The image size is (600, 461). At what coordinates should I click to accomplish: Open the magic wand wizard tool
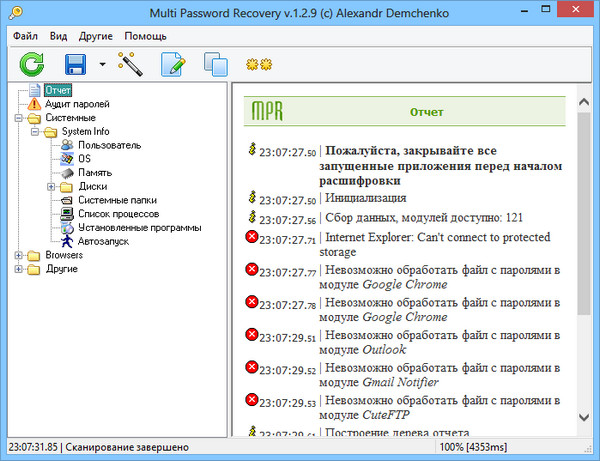tap(130, 66)
